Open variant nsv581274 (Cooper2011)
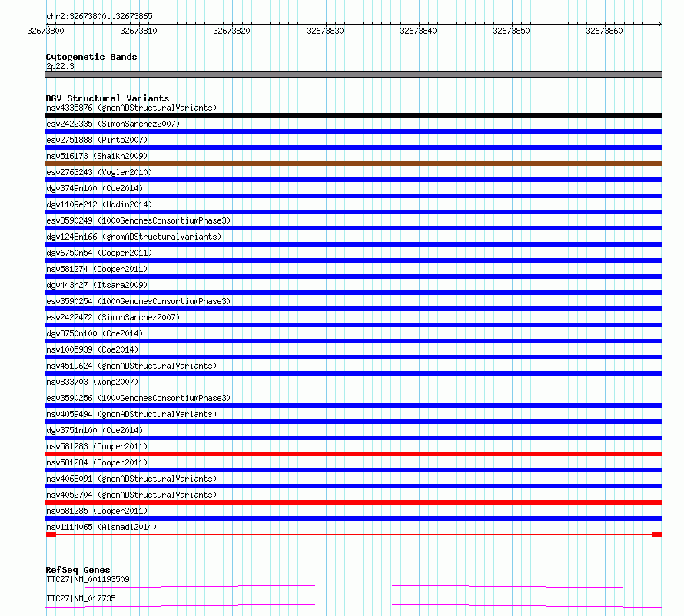Viewport: 684px width, 616px height. pos(97,269)
